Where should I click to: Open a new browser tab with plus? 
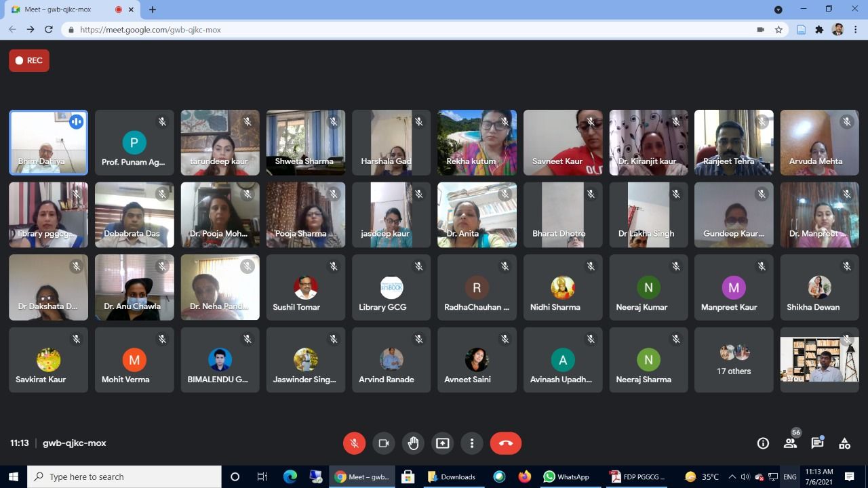[153, 9]
